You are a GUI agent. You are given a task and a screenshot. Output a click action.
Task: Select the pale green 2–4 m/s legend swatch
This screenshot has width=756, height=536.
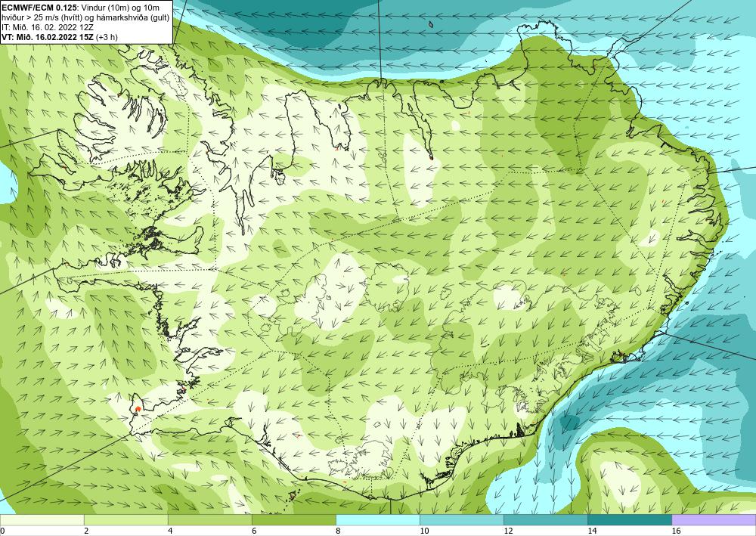click(125, 519)
